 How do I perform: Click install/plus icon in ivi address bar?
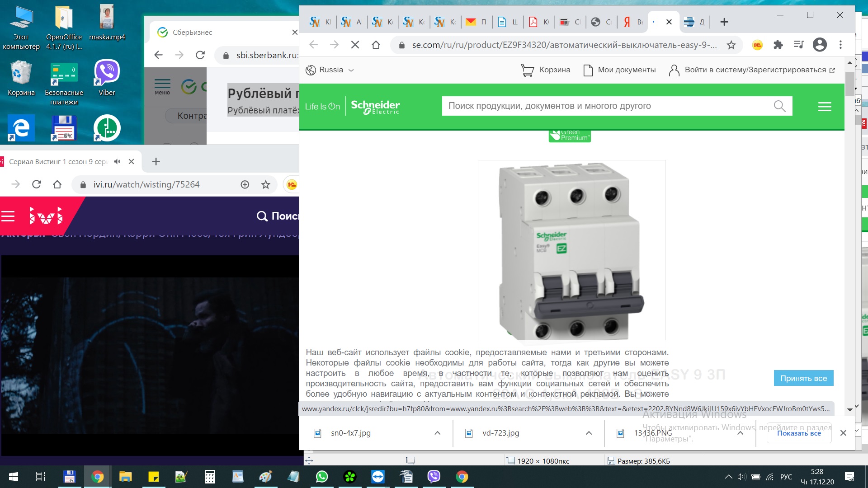pyautogui.click(x=245, y=184)
